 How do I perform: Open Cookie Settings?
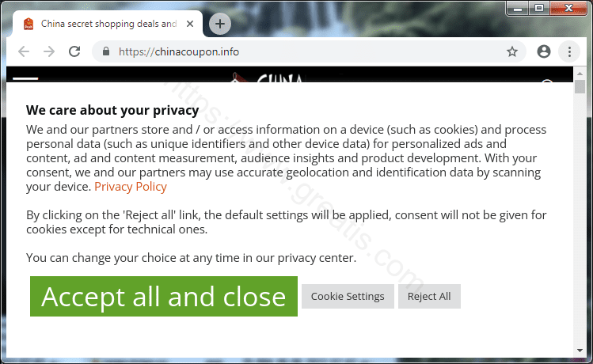[x=348, y=296]
